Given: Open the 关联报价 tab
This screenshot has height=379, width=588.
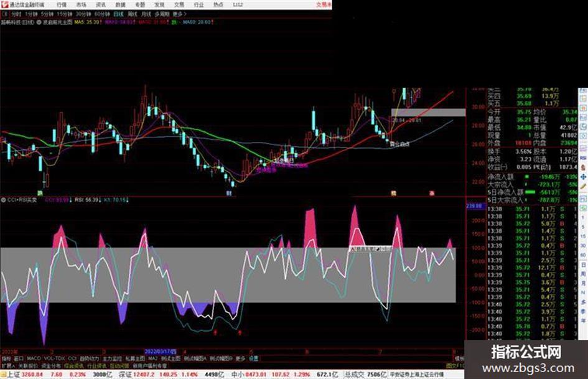Looking at the screenshot, I should [28, 365].
